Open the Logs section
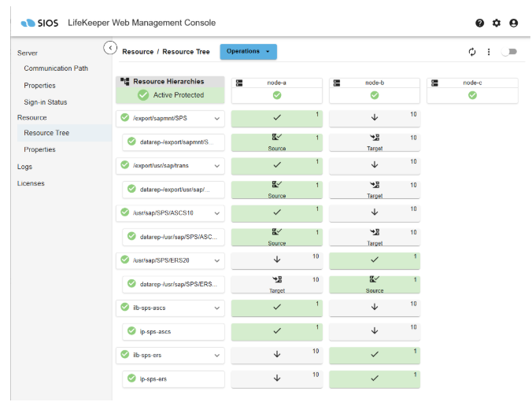 pos(25,167)
